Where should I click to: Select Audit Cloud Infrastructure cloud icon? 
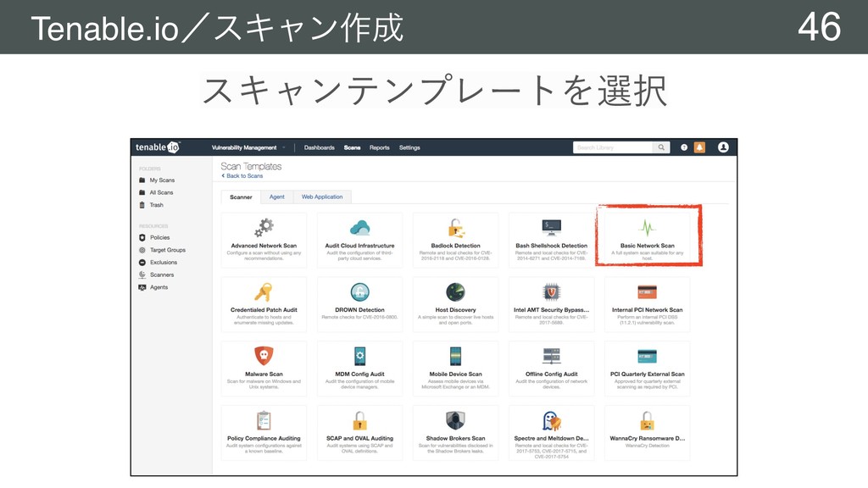(x=359, y=227)
